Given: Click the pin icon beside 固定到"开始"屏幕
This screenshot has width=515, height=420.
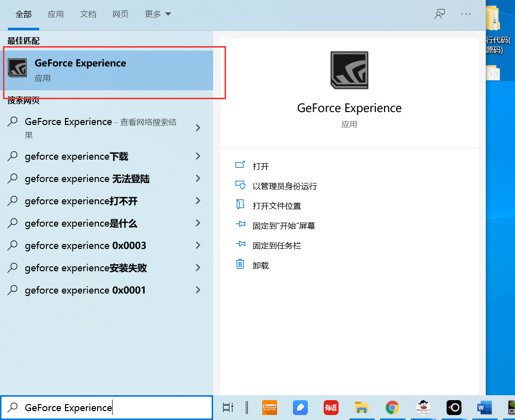Looking at the screenshot, I should 240,224.
